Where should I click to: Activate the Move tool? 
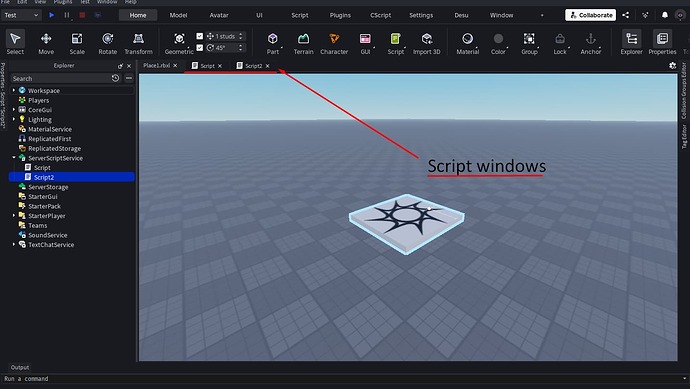coord(46,43)
